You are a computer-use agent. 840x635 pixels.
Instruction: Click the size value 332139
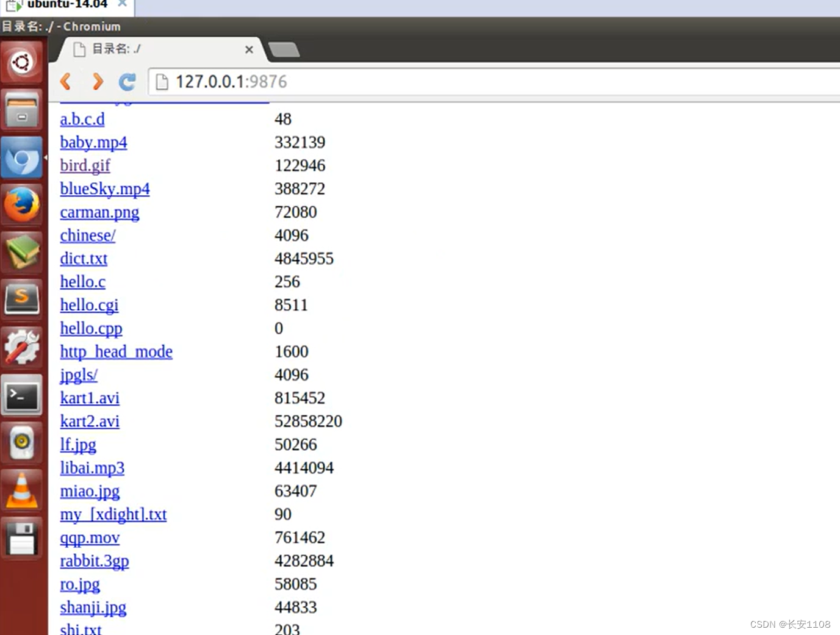pos(300,142)
